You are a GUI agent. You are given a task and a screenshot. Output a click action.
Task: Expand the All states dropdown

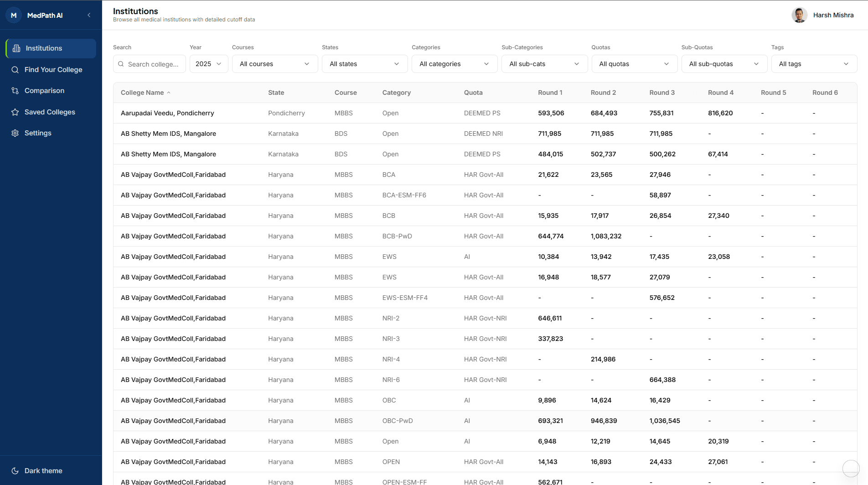[364, 64]
